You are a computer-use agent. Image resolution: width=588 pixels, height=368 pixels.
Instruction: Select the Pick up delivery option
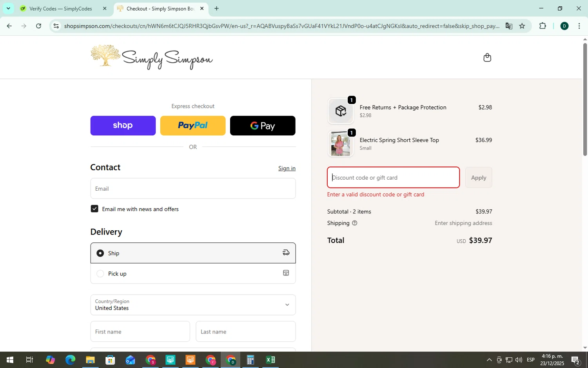point(193,273)
